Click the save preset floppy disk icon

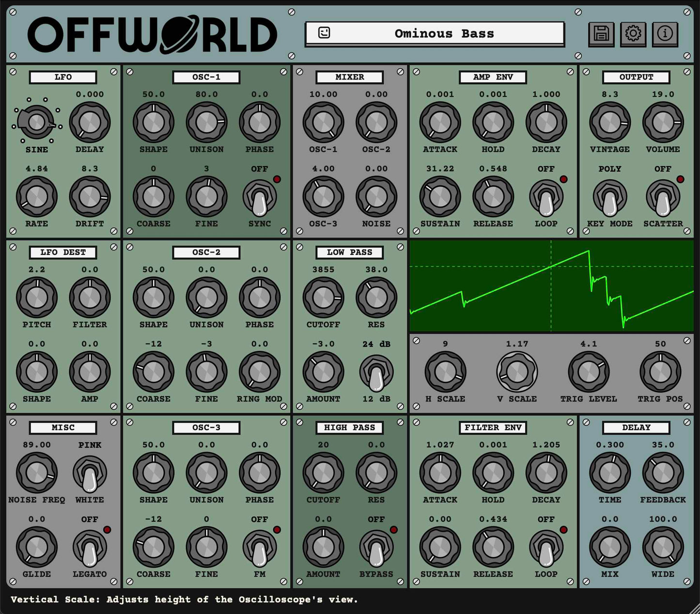coord(601,34)
